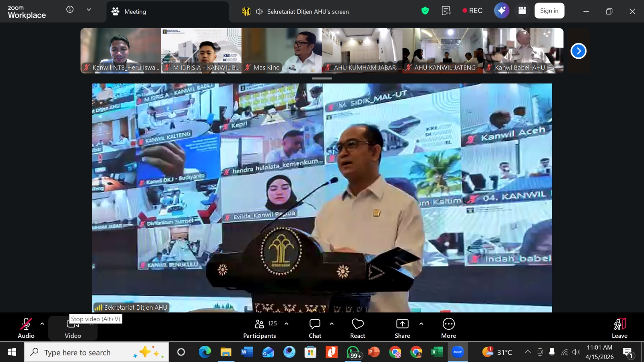Screen dimensions: 644x362
Task: Expand dropdown chevron next to info icon
Action: click(89, 10)
